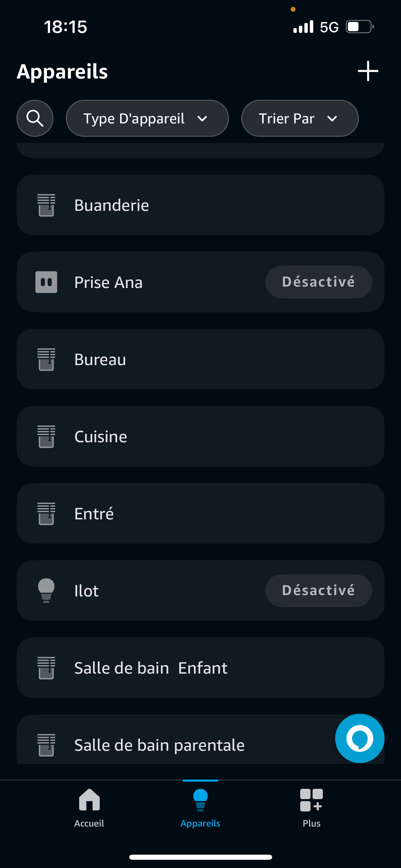Open the Entré device card
This screenshot has height=868, width=401.
(x=200, y=514)
